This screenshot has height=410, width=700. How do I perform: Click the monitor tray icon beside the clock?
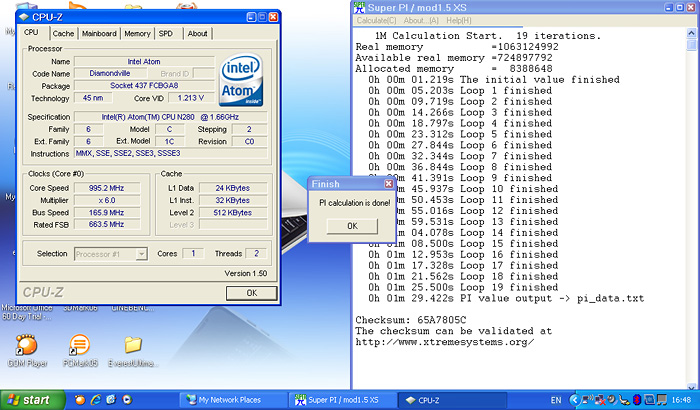click(x=662, y=400)
